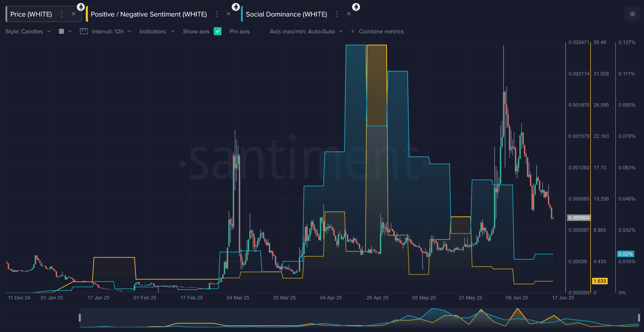Open Positive / Negative Sentiment options menu
Viewport: 644px width, 332px height.
pyautogui.click(x=217, y=14)
